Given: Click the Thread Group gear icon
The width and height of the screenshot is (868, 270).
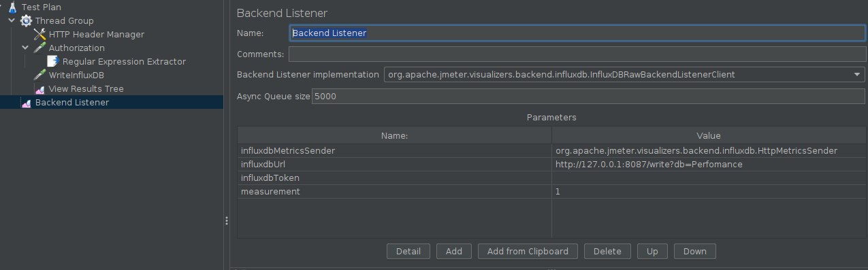Looking at the screenshot, I should [x=27, y=20].
